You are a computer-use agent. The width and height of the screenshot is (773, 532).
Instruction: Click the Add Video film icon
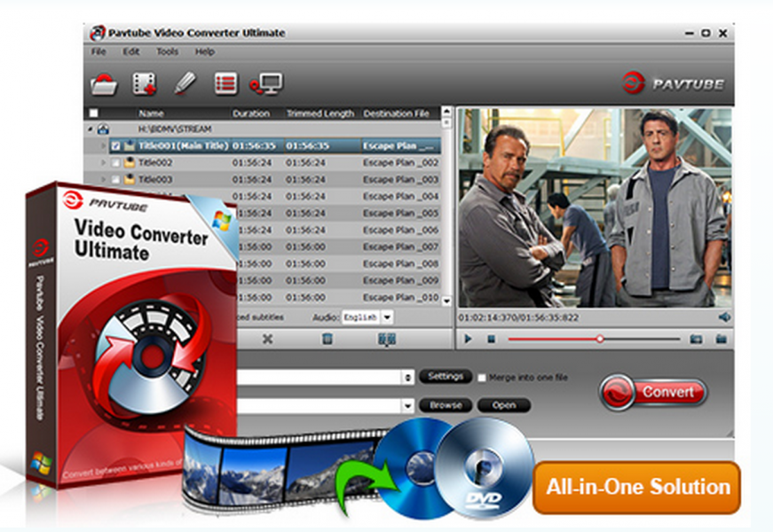pos(144,83)
